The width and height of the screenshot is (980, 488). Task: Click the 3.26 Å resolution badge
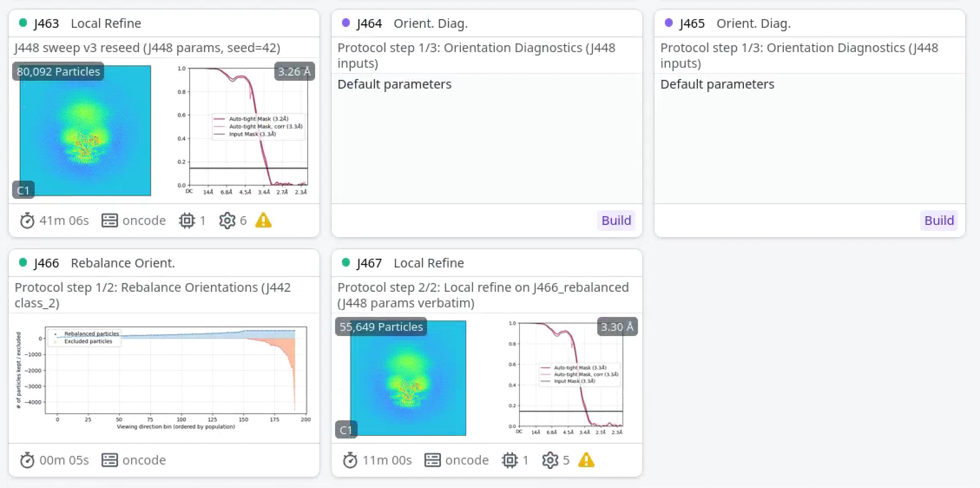[294, 71]
